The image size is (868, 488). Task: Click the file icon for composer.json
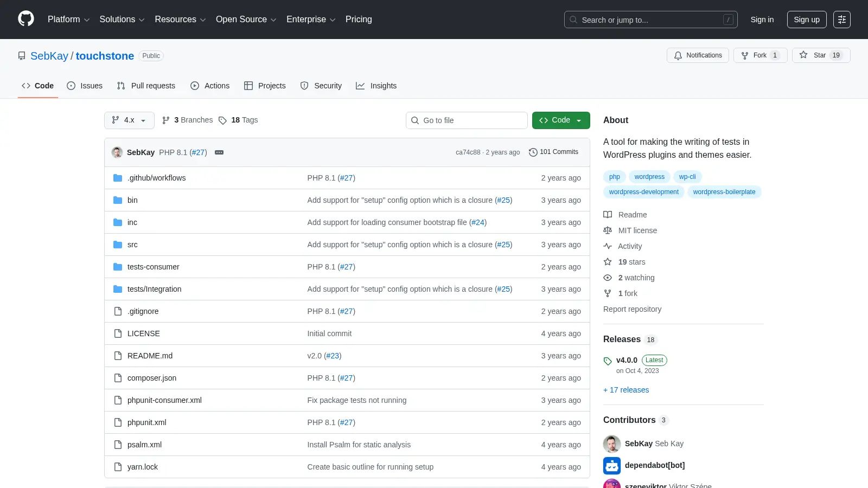pyautogui.click(x=118, y=378)
